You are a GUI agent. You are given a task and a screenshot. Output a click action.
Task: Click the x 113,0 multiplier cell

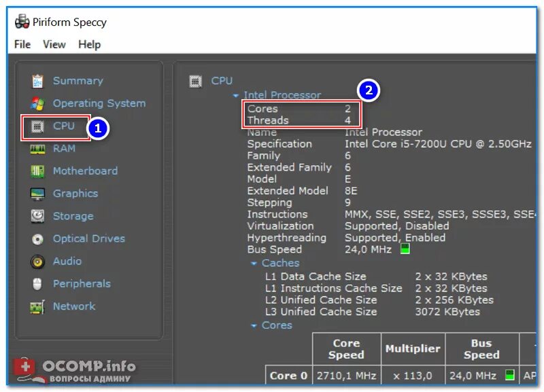click(413, 376)
